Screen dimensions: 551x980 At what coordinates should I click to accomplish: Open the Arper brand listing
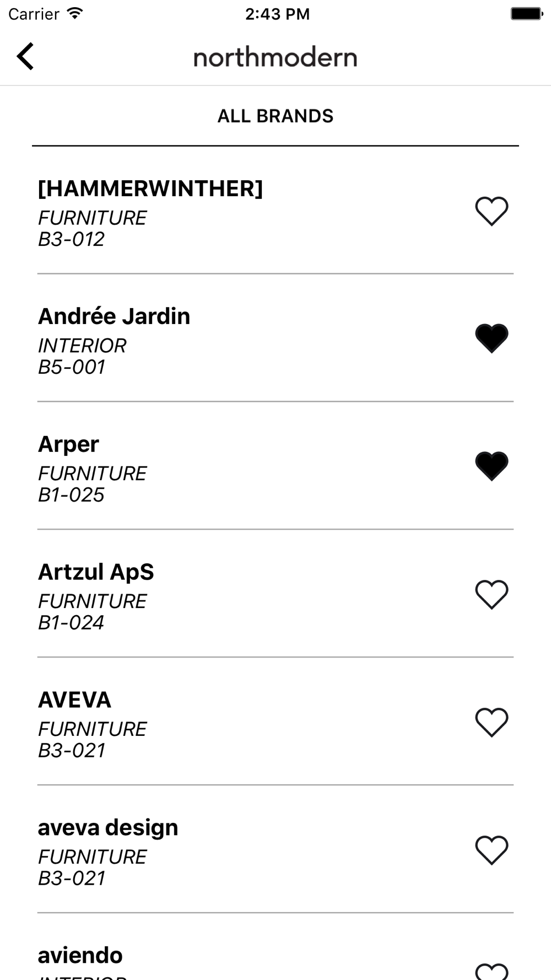coord(68,444)
